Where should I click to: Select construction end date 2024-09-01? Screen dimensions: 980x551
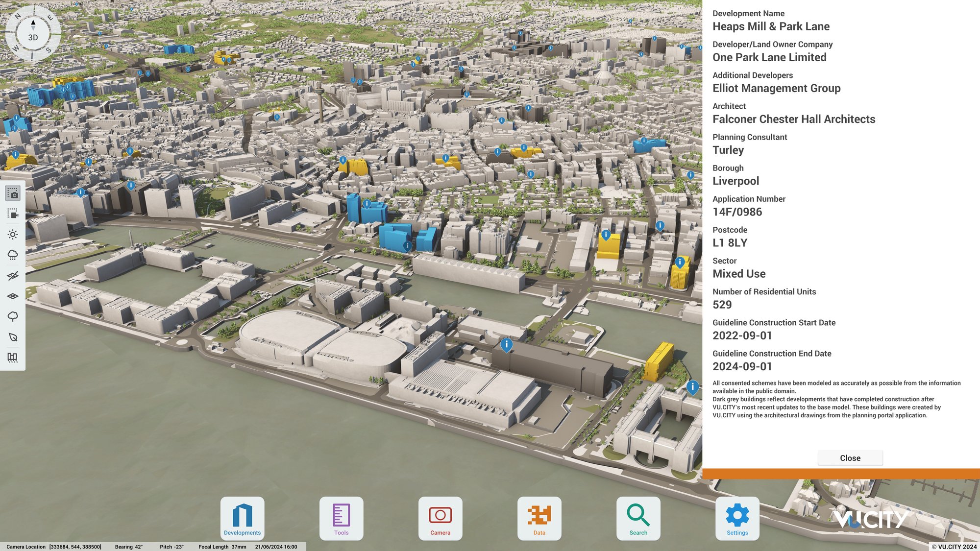point(742,366)
